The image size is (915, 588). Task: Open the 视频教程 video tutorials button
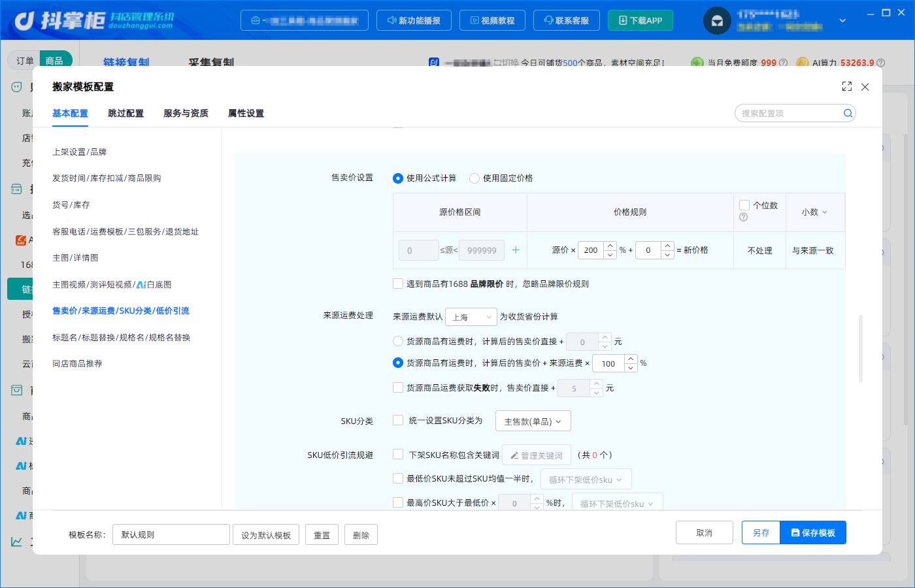coord(492,20)
